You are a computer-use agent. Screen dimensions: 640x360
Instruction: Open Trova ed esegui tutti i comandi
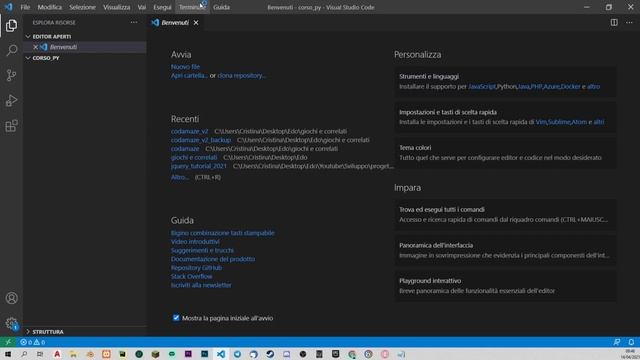point(505,215)
